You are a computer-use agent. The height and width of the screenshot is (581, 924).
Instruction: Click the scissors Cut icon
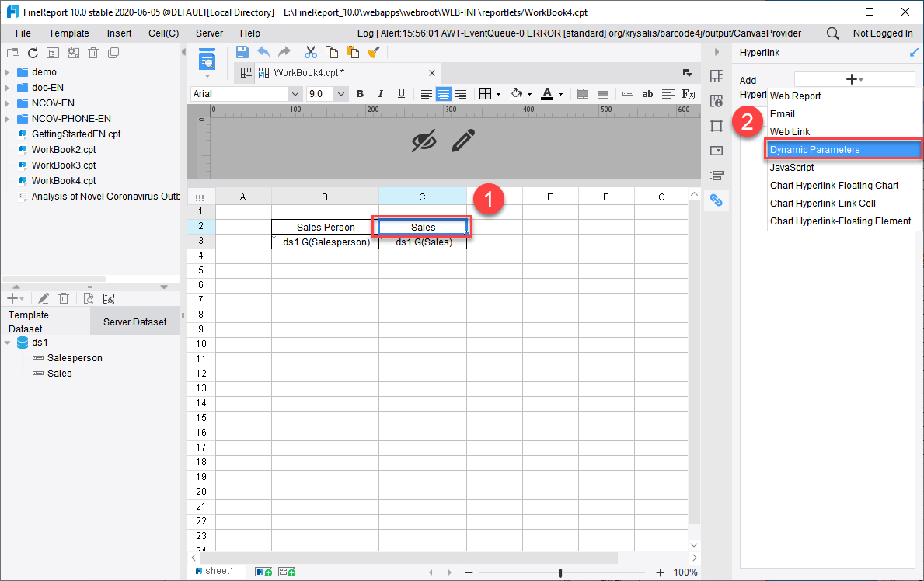[310, 51]
